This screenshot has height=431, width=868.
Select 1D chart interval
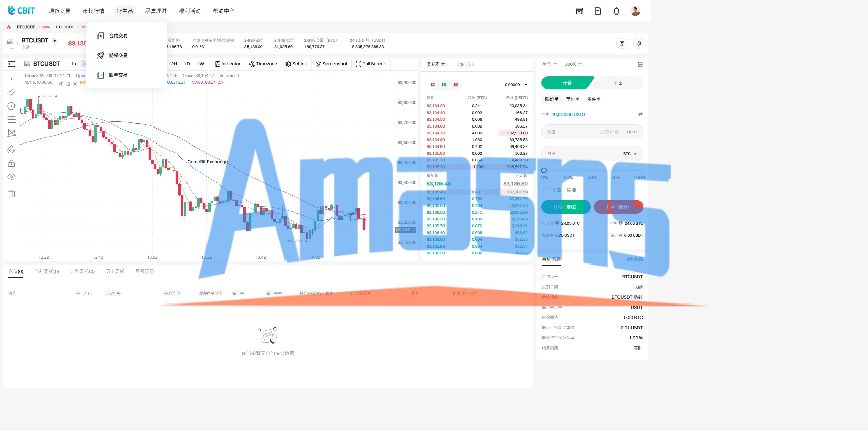[187, 64]
